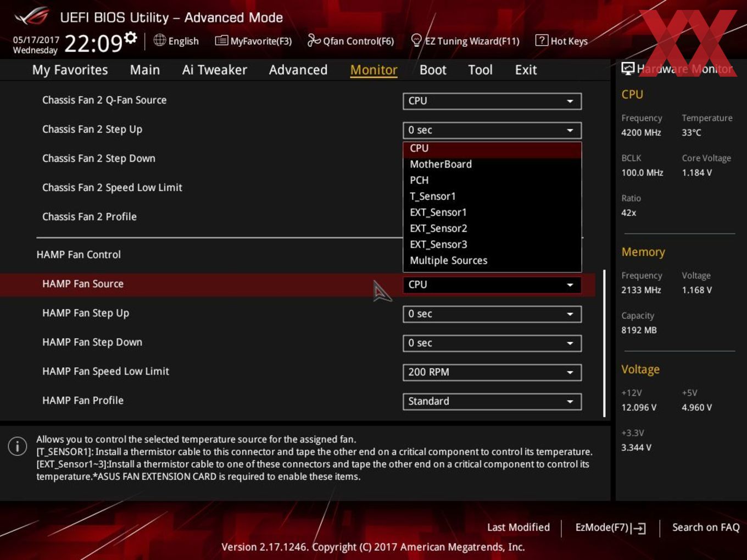This screenshot has height=560, width=747.
Task: Switch to My Favorites tab
Action: (x=70, y=70)
